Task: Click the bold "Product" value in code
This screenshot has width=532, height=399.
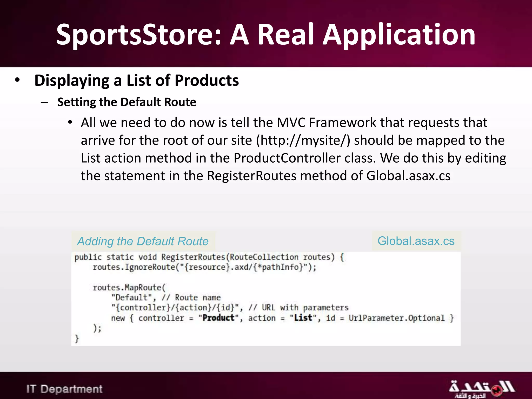Action: tap(218, 318)
